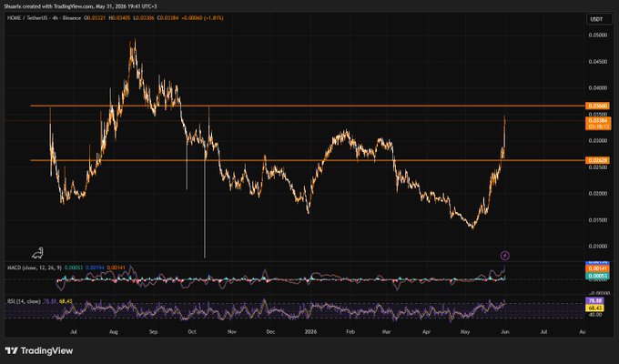Screen dimensions: 619x364
Task: Click the 0.03000 price scale label
Action: [598, 140]
